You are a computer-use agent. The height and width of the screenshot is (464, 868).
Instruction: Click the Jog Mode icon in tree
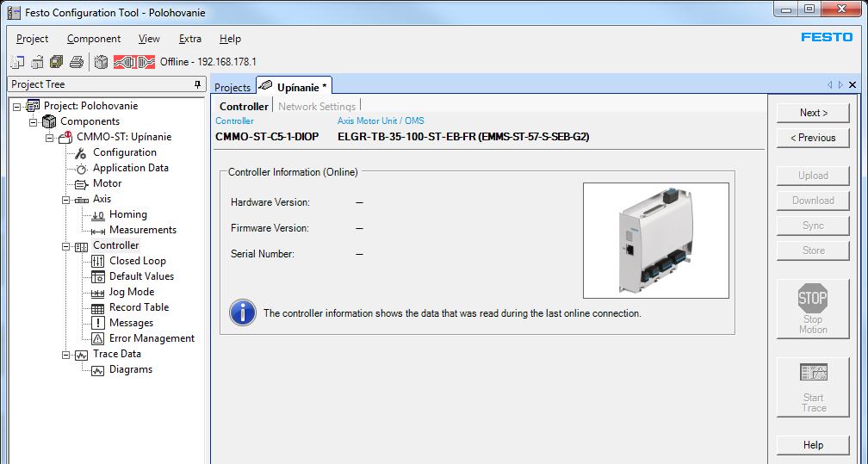[x=98, y=293]
